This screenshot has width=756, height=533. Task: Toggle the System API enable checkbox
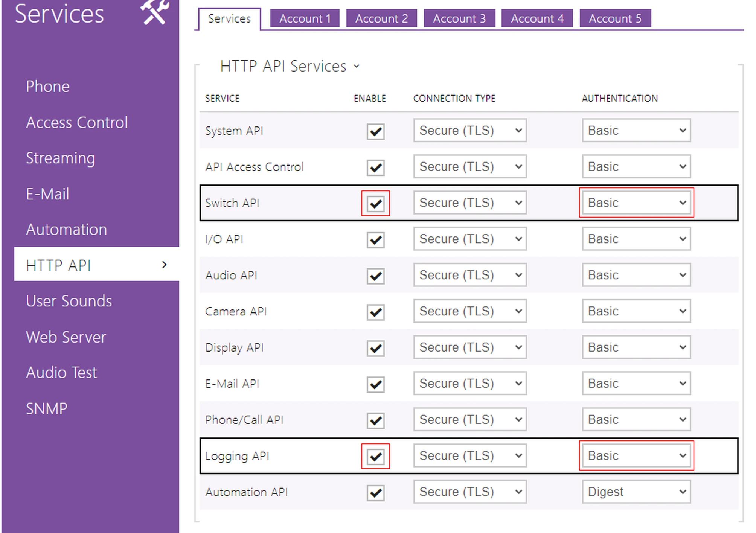pyautogui.click(x=375, y=131)
